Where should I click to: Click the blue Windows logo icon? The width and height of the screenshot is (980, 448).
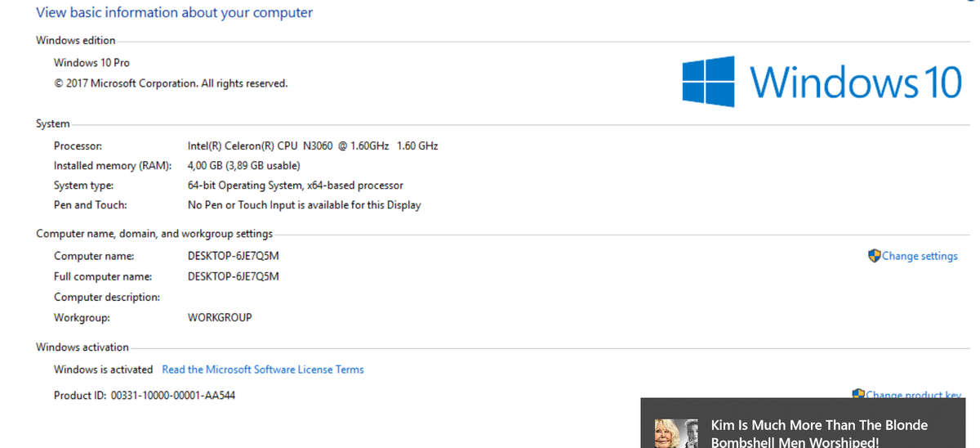click(708, 81)
